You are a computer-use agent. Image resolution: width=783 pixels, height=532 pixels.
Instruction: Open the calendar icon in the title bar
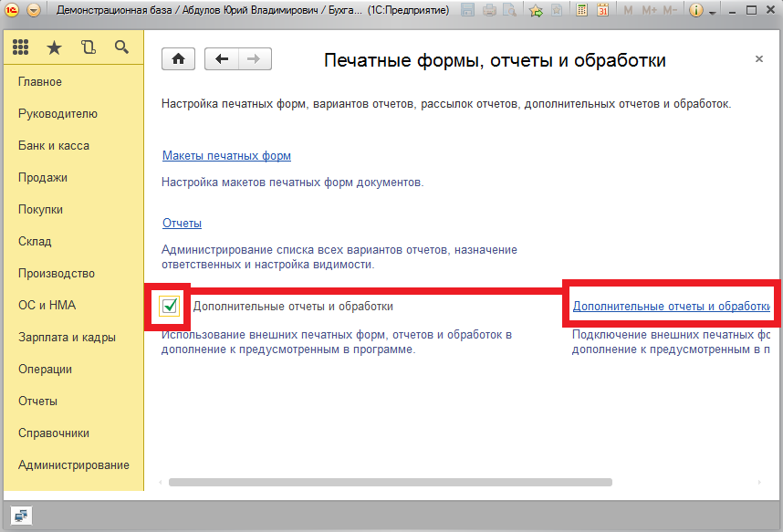[602, 11]
